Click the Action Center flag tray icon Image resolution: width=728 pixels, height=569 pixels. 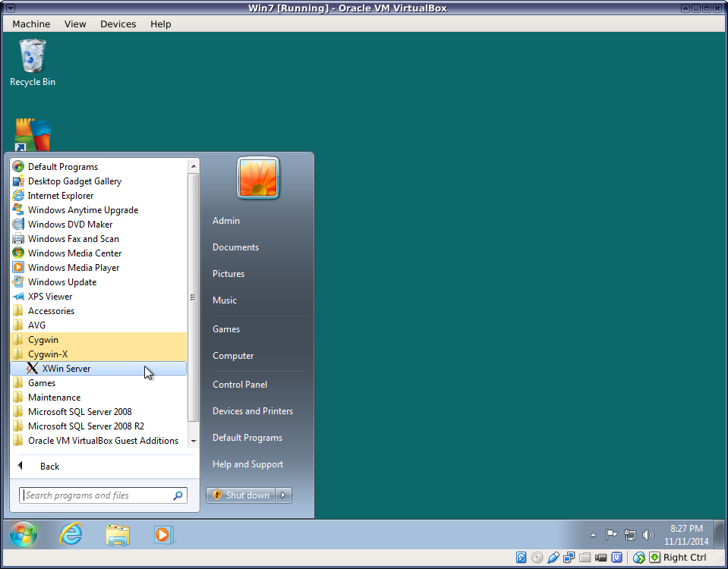(x=611, y=535)
